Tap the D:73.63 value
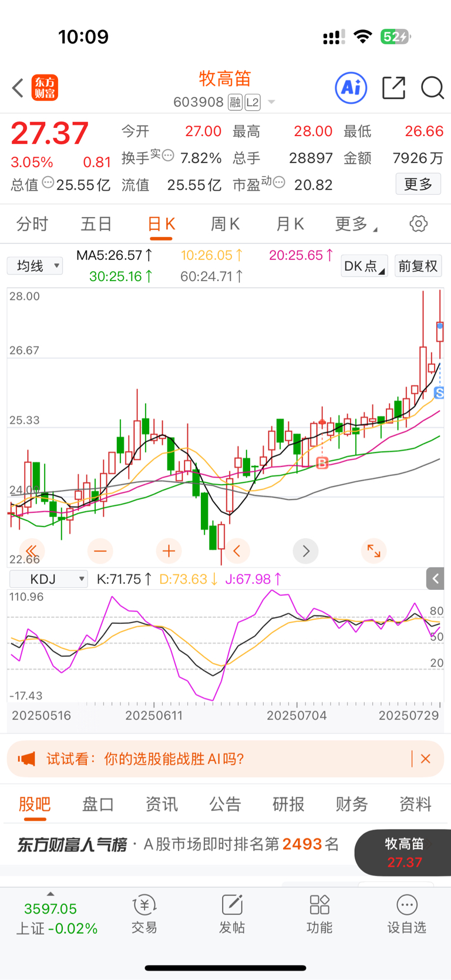The height and width of the screenshot is (980, 451). (x=189, y=579)
